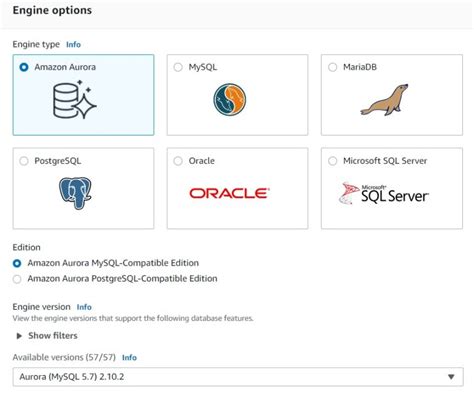Click the dropdown arrow for available versions
The height and width of the screenshot is (398, 474).
click(x=451, y=377)
